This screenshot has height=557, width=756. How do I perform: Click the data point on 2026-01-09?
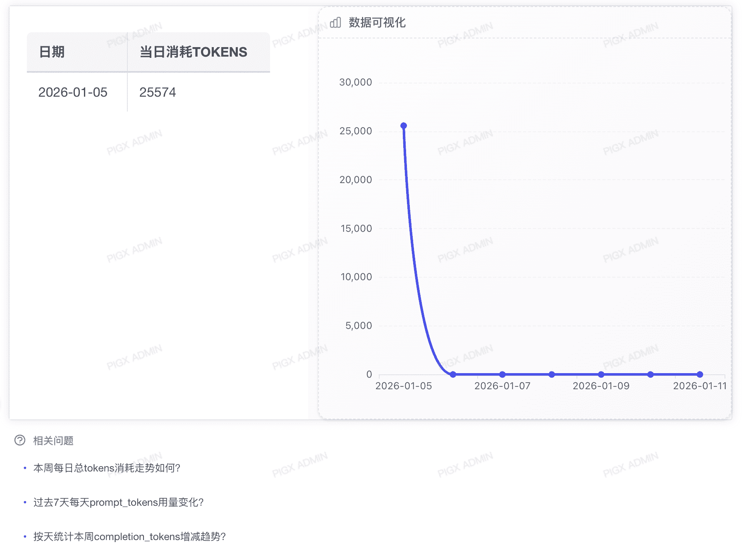[601, 374]
